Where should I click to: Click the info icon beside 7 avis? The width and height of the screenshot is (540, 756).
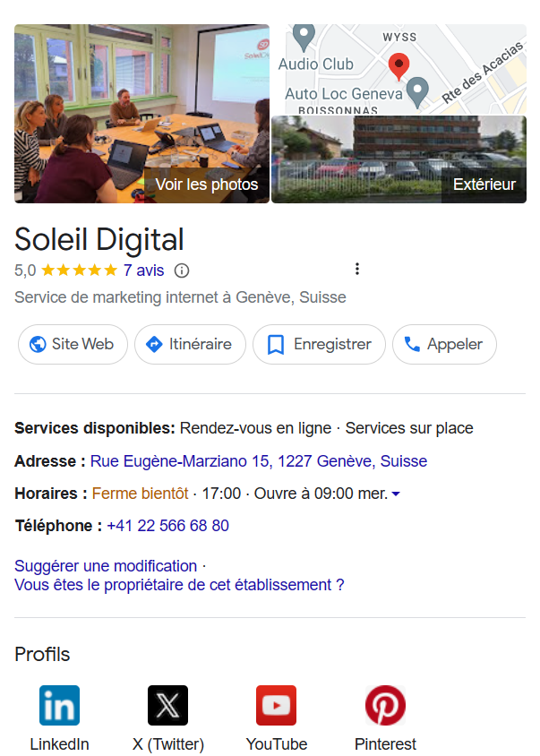pos(182,271)
